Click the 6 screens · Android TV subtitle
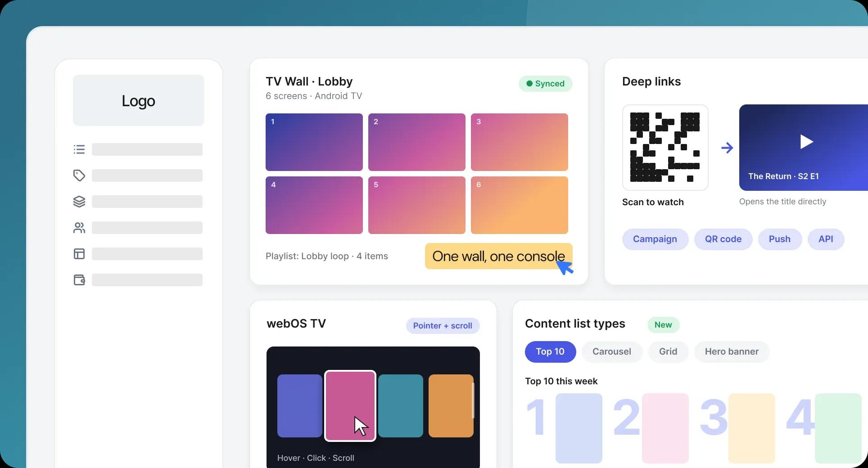Screen dimensions: 868x468 click(314, 96)
